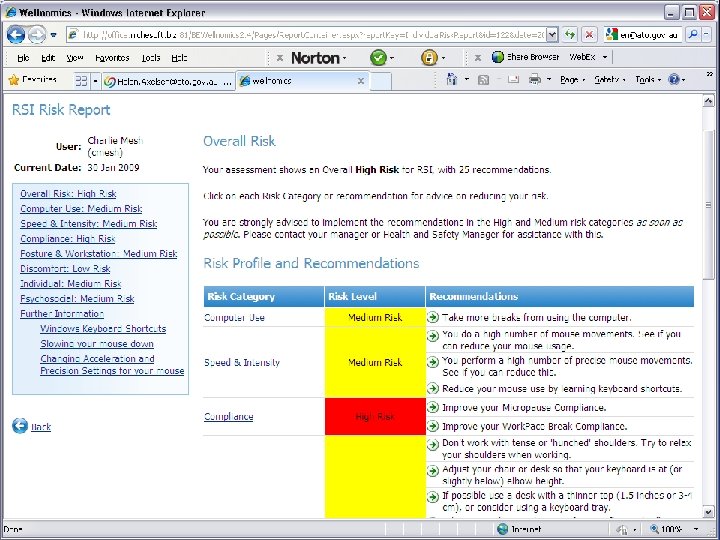Open the Page menu dropdown
The image size is (720, 540).
click(x=572, y=80)
